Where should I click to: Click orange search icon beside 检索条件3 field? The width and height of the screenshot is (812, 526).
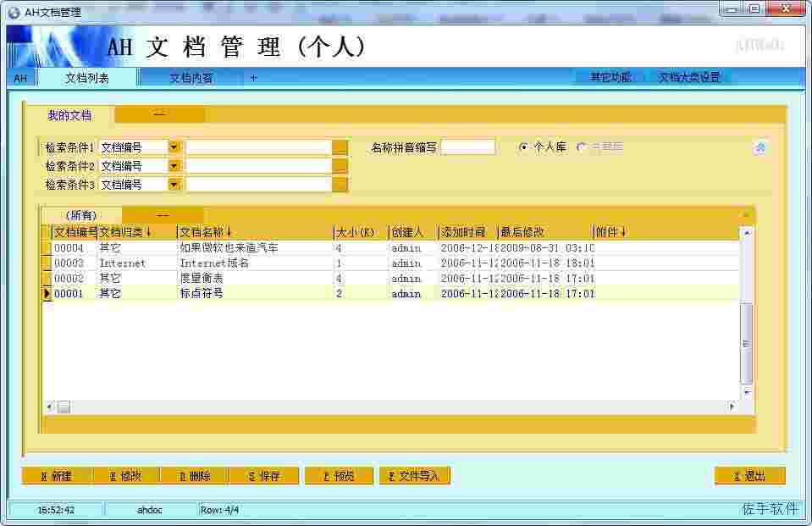[340, 184]
